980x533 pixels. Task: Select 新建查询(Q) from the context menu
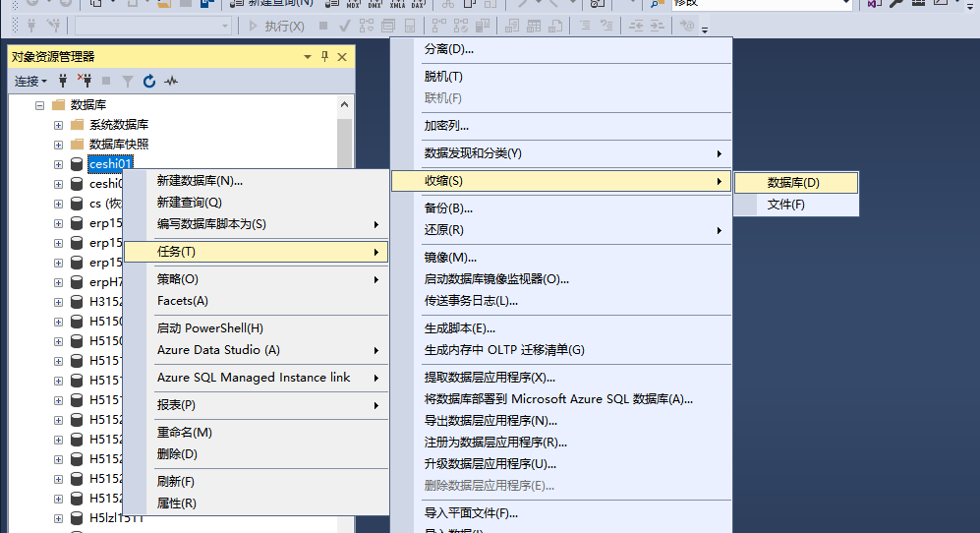[190, 202]
